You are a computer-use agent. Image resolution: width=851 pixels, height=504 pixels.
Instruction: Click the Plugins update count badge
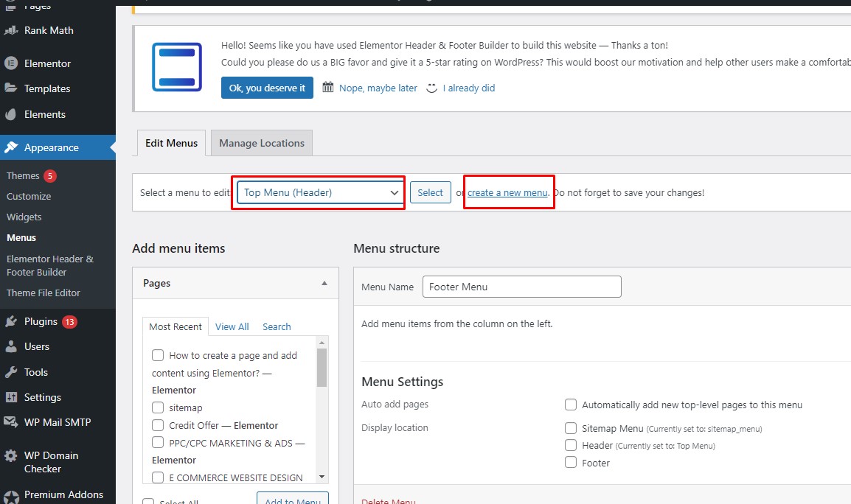click(69, 322)
